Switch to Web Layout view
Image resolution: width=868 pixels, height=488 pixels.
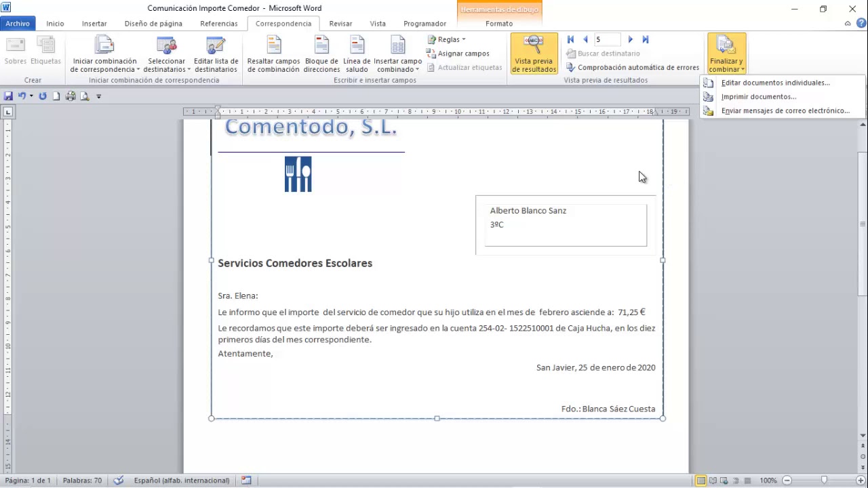pyautogui.click(x=724, y=481)
